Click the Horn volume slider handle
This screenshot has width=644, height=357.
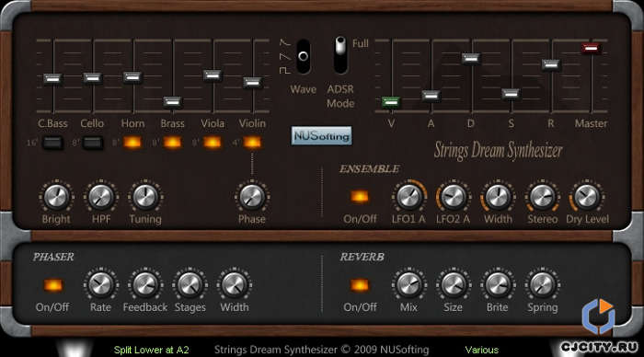[x=132, y=76]
